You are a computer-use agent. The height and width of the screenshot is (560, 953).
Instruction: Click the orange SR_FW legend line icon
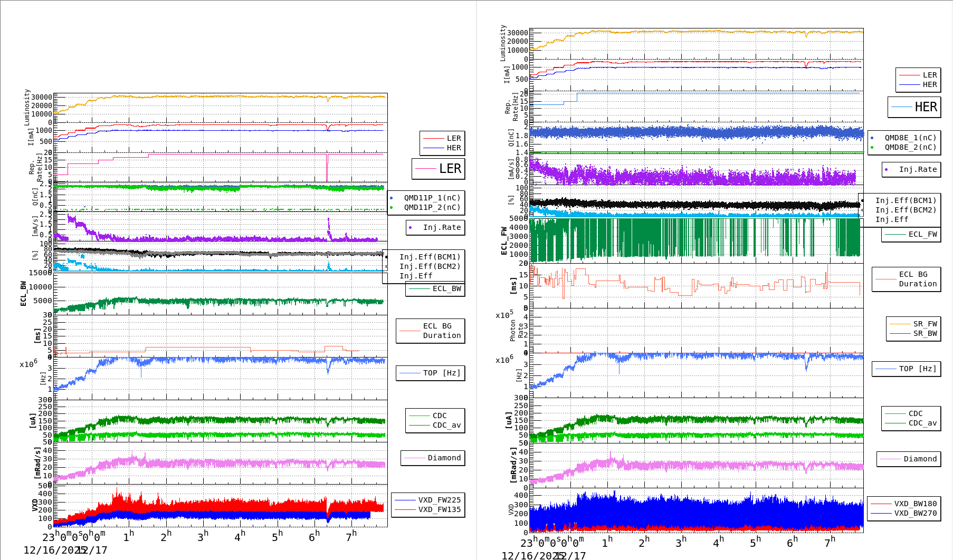900,324
